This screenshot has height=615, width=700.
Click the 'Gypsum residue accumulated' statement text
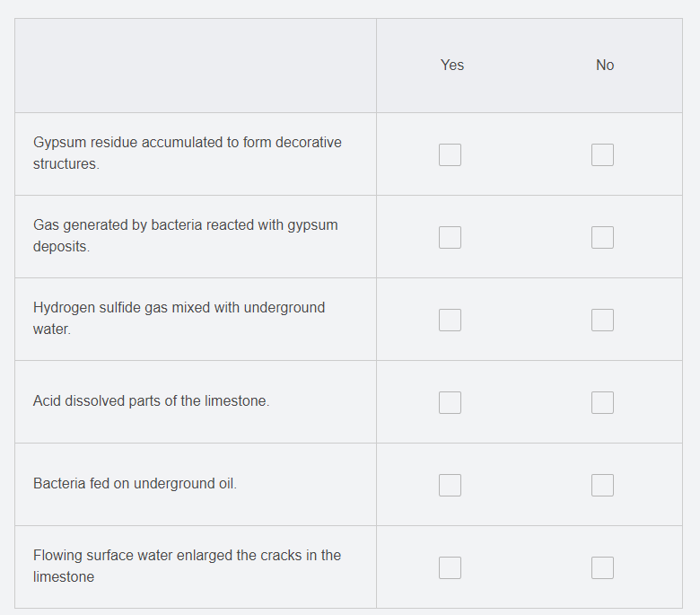click(187, 153)
